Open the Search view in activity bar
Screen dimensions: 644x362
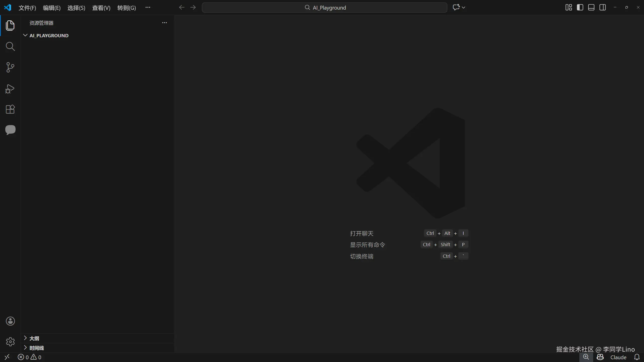coord(10,47)
